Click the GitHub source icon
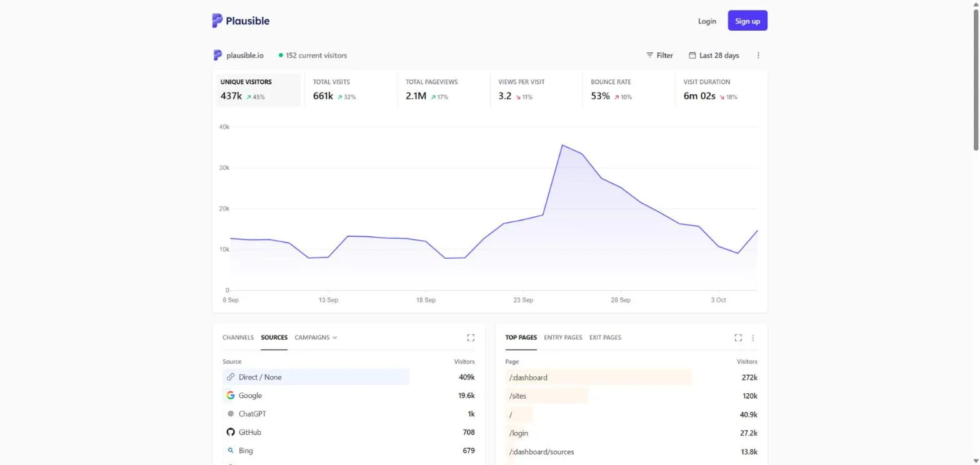Screen dimensions: 980x465 pos(231,432)
